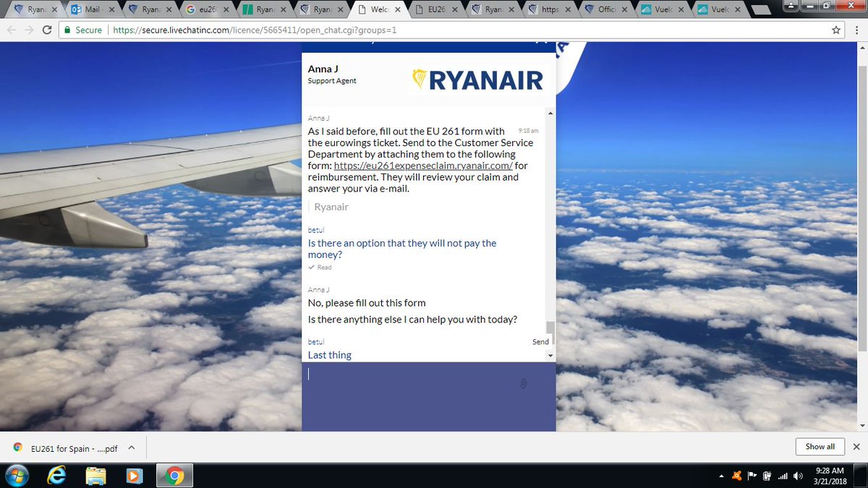
Task: Click the Chrome icon on the downloaded PDF
Action: pyautogui.click(x=17, y=448)
